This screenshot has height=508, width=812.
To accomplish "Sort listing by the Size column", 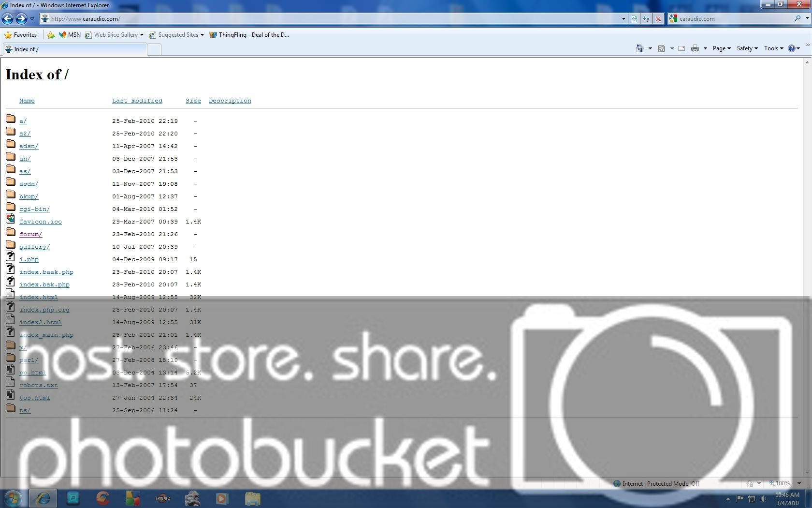I will pos(193,101).
